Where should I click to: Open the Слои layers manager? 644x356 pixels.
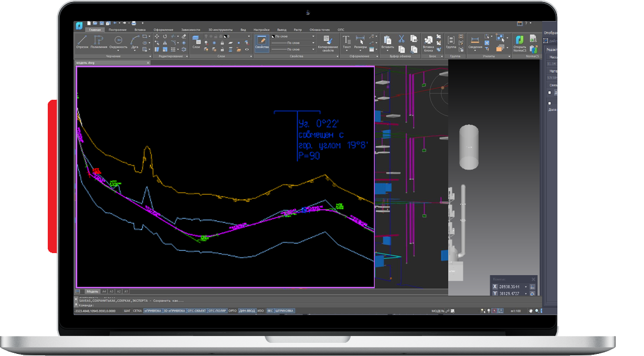point(196,41)
